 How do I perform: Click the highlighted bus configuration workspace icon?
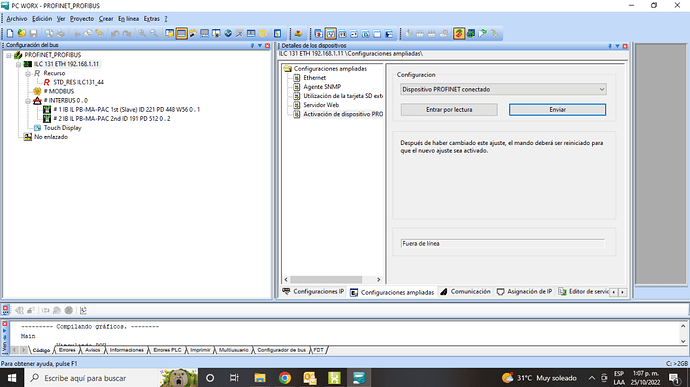point(181,33)
